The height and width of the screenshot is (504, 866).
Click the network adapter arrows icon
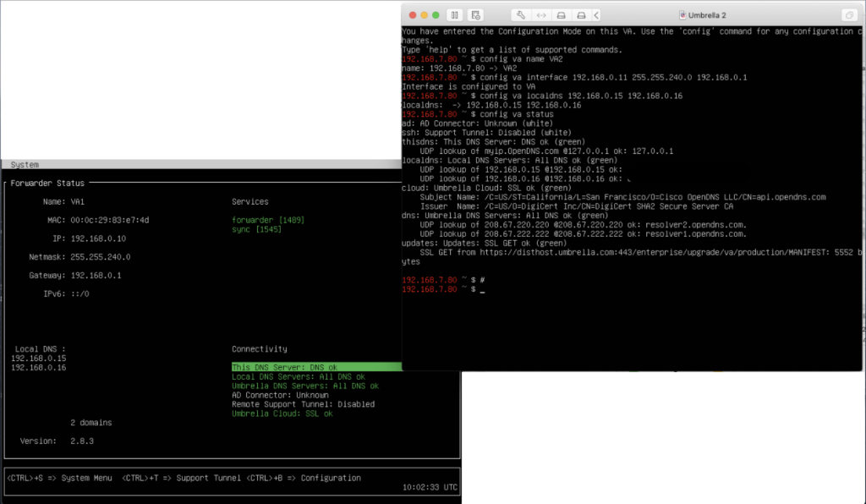pyautogui.click(x=541, y=15)
